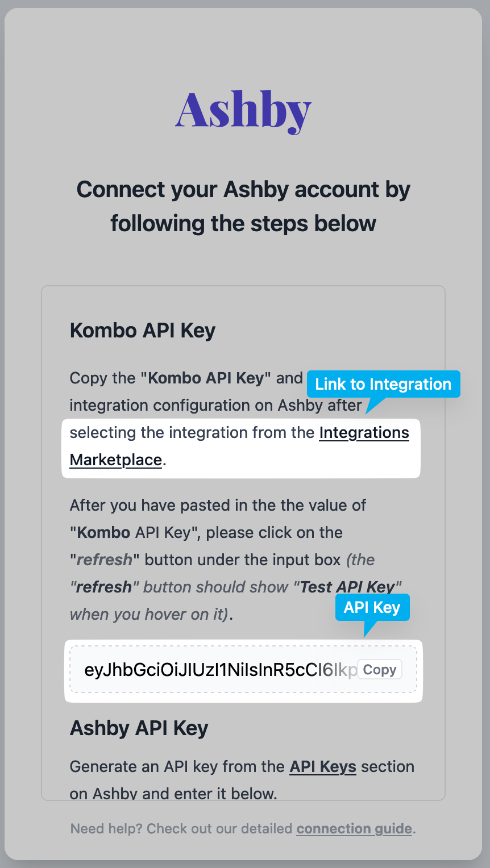
Task: Select the "Kombo API Key" section heading
Action: (143, 331)
